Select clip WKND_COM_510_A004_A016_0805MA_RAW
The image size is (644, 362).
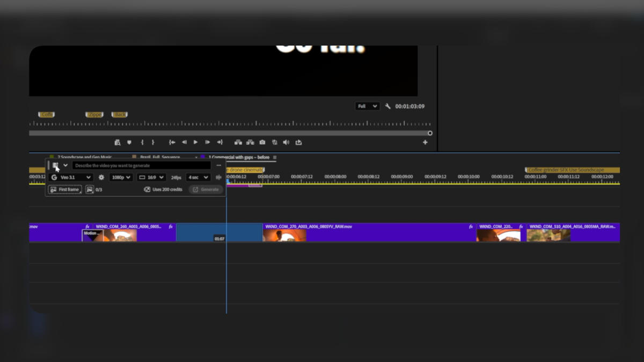pos(573,232)
